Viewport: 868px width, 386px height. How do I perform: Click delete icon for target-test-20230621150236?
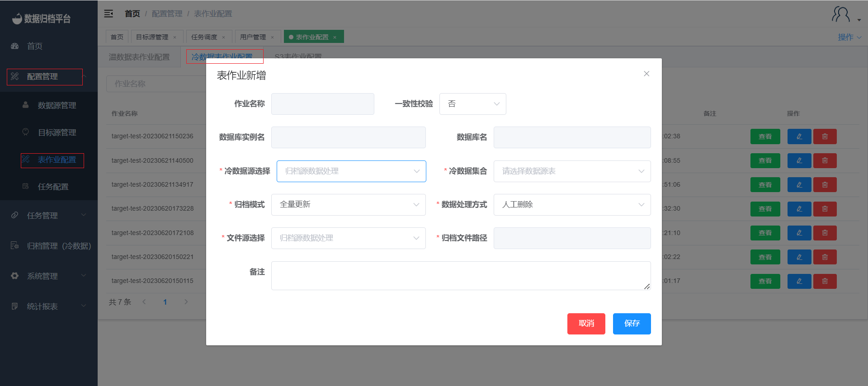pyautogui.click(x=825, y=137)
